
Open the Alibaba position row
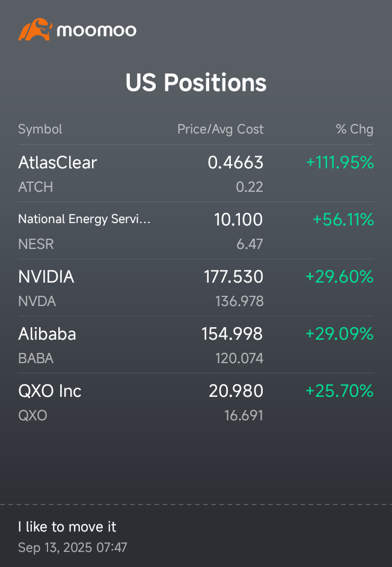click(x=47, y=334)
